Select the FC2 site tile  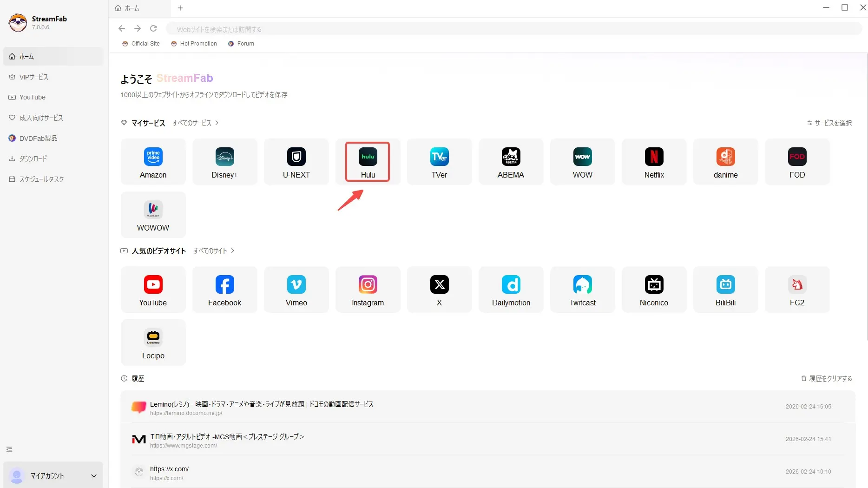point(797,290)
